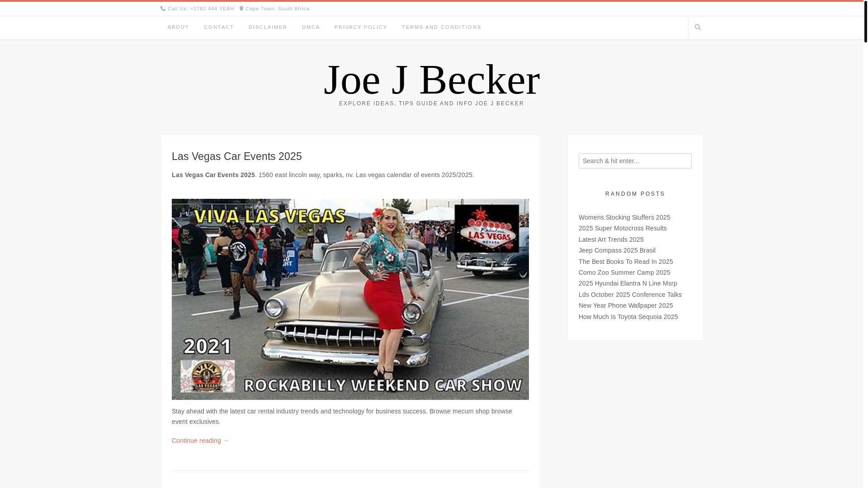Open the Viva Las Vegas car show image

click(x=350, y=299)
